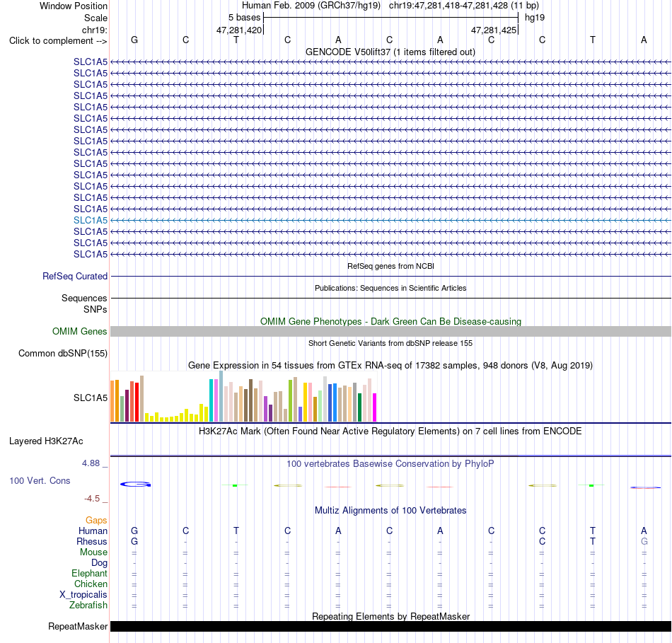The height and width of the screenshot is (643, 672).
Task: Open the OMIM Gene Phenotypes track title
Action: pyautogui.click(x=390, y=321)
